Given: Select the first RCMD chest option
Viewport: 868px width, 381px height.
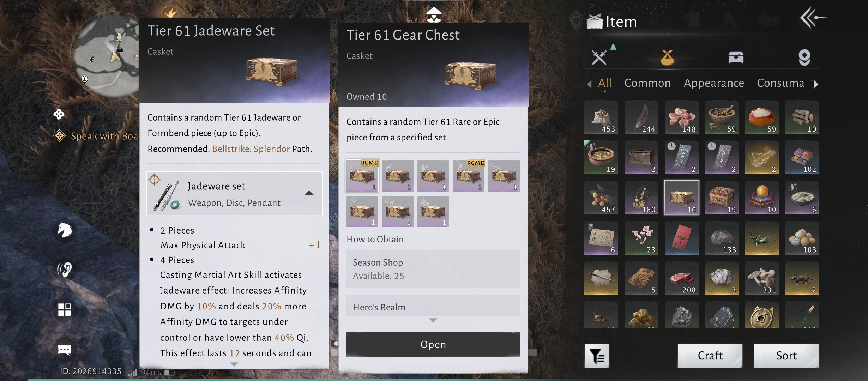Looking at the screenshot, I should (362, 176).
